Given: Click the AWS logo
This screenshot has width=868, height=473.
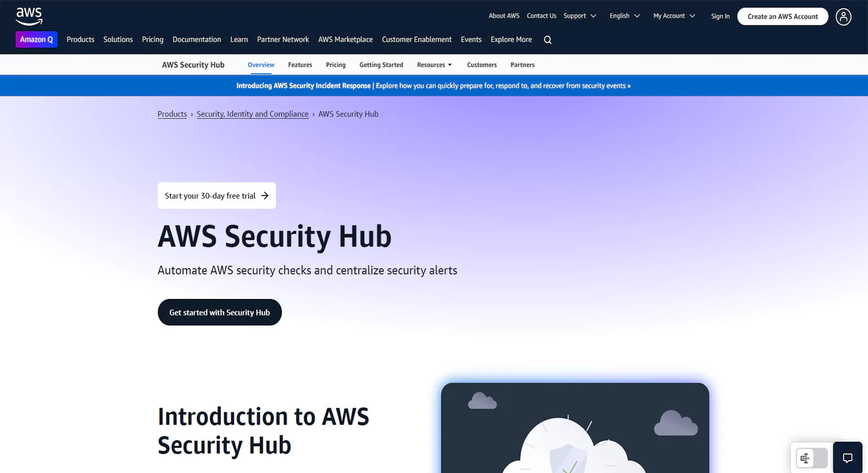Looking at the screenshot, I should pos(29,16).
